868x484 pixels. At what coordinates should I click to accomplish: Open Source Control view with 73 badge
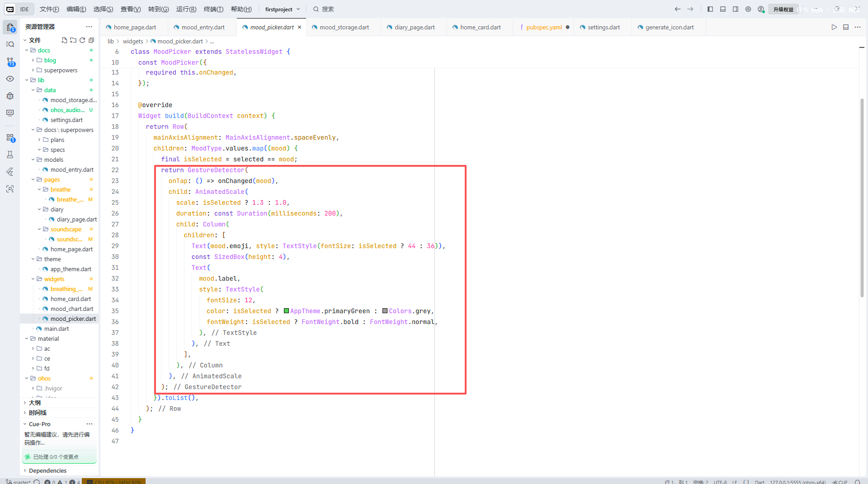(10, 61)
